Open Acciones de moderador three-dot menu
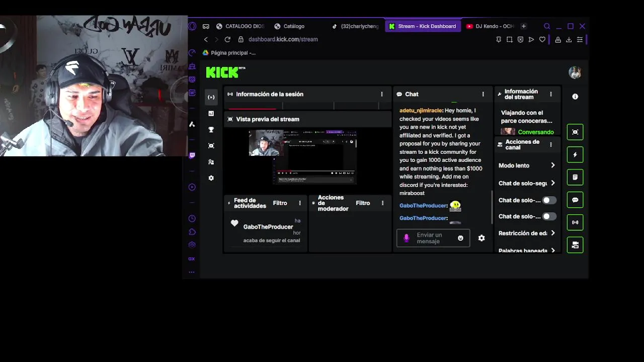The width and height of the screenshot is (644, 362). coord(382,203)
